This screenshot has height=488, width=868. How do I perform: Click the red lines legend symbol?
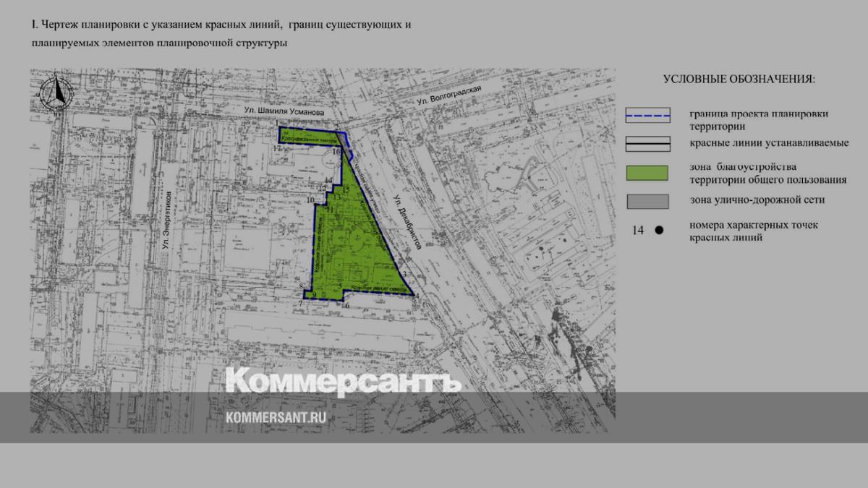point(647,144)
